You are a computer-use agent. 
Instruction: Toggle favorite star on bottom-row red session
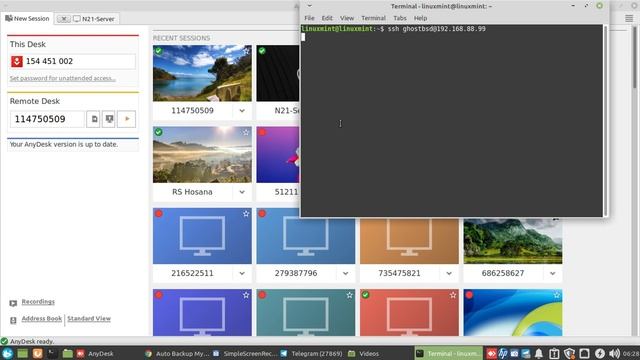coord(453,295)
